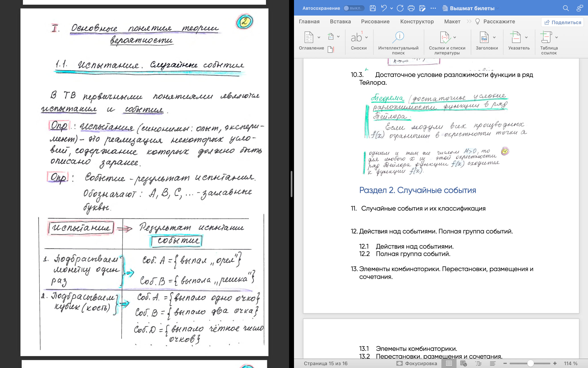Click the Update Table icon with exclamation

[331, 50]
